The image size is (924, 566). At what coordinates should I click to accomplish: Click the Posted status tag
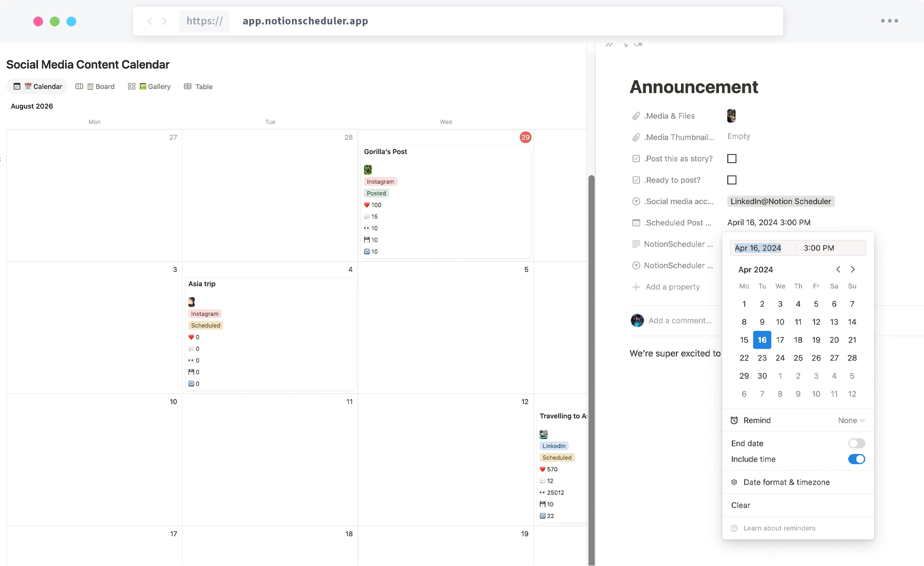(376, 193)
